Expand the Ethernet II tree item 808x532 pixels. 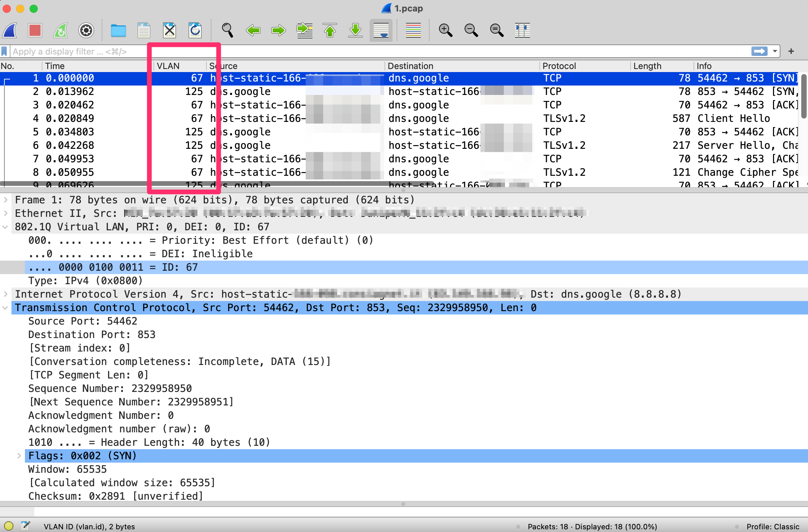6,213
